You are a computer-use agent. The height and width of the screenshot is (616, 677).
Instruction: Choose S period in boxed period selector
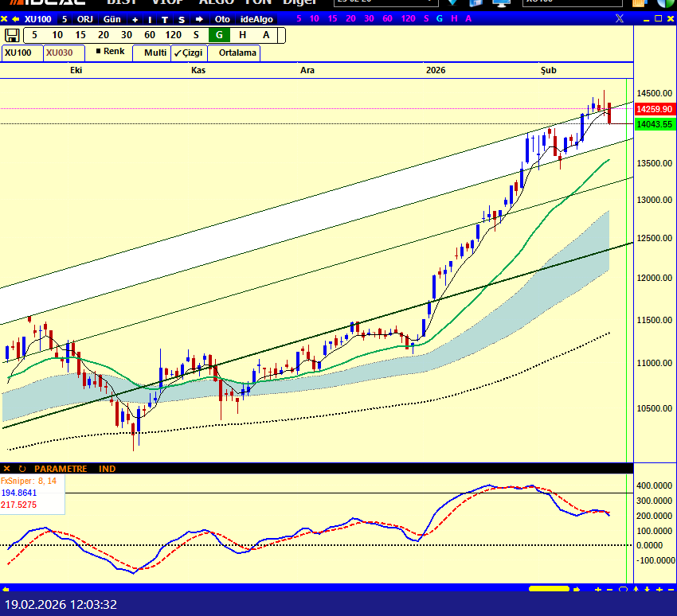196,35
